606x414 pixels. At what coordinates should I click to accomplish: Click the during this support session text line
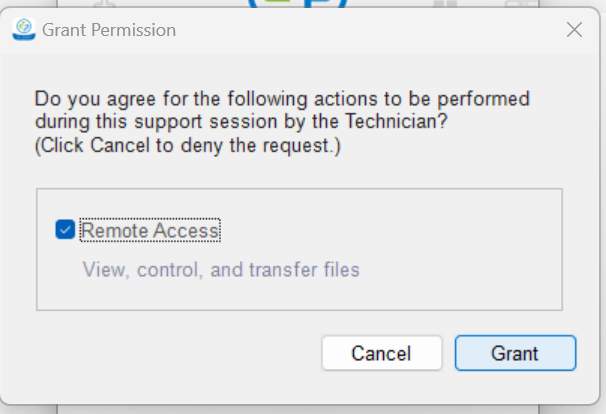click(241, 121)
